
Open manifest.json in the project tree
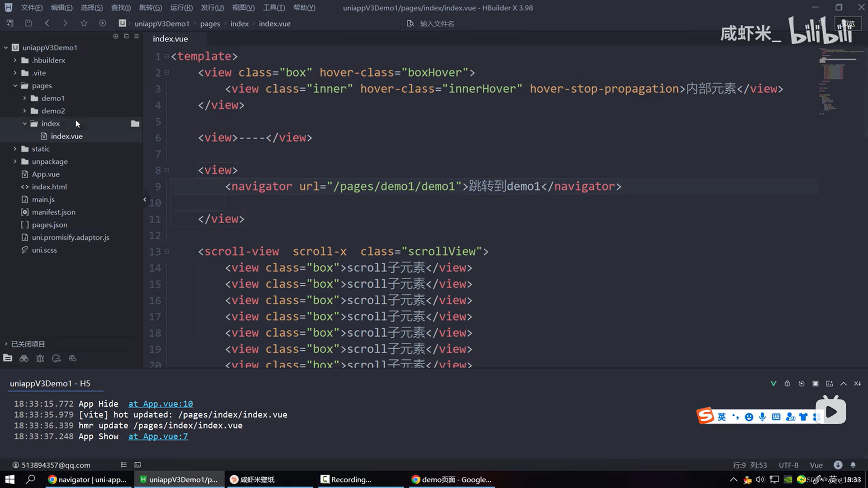click(x=53, y=212)
